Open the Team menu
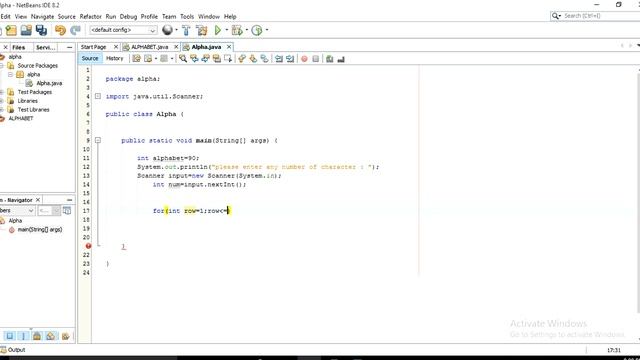 (169, 17)
